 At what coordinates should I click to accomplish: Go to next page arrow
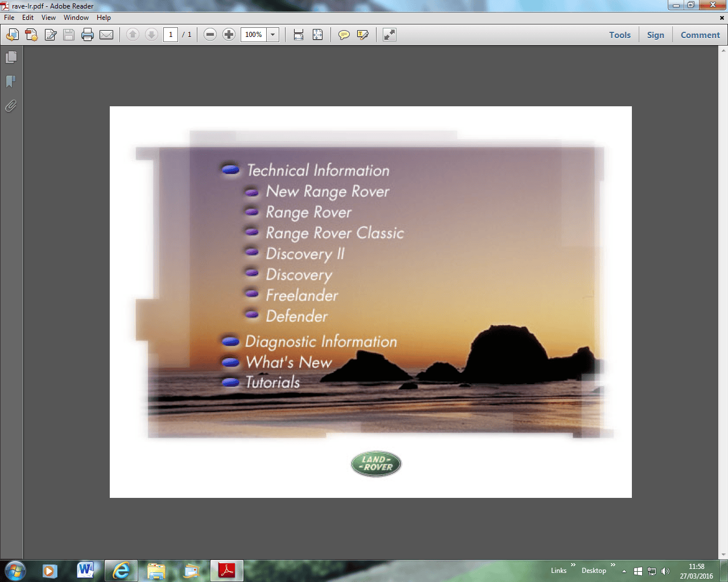coord(151,35)
